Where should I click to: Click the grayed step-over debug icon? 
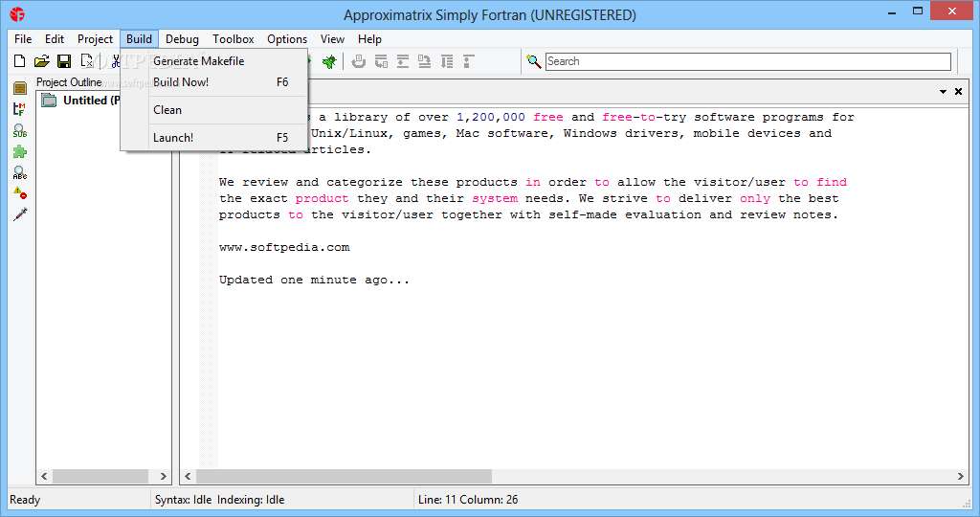coord(403,61)
